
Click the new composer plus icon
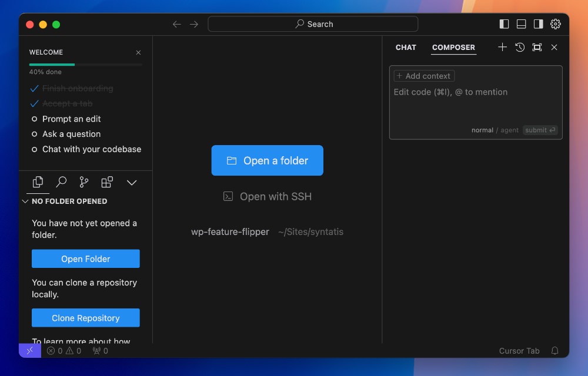point(502,47)
